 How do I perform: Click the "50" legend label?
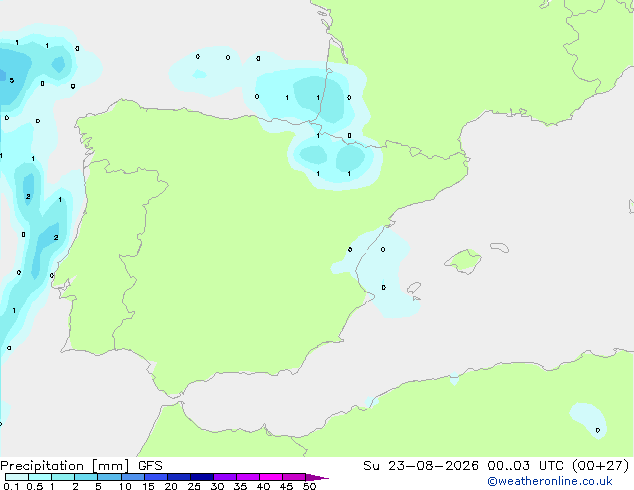coord(309,486)
